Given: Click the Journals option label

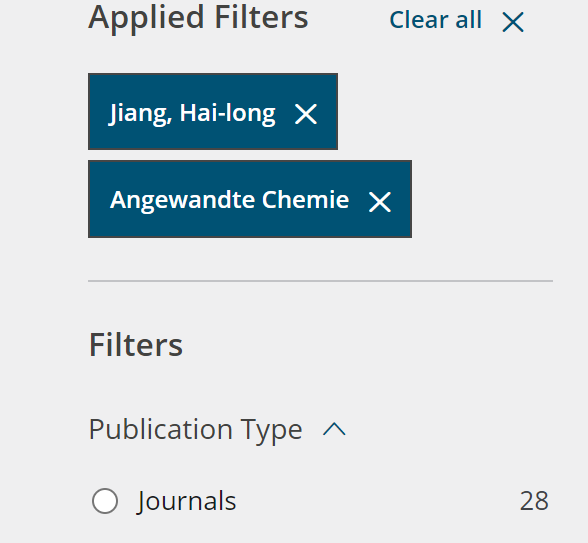Looking at the screenshot, I should (x=186, y=501).
